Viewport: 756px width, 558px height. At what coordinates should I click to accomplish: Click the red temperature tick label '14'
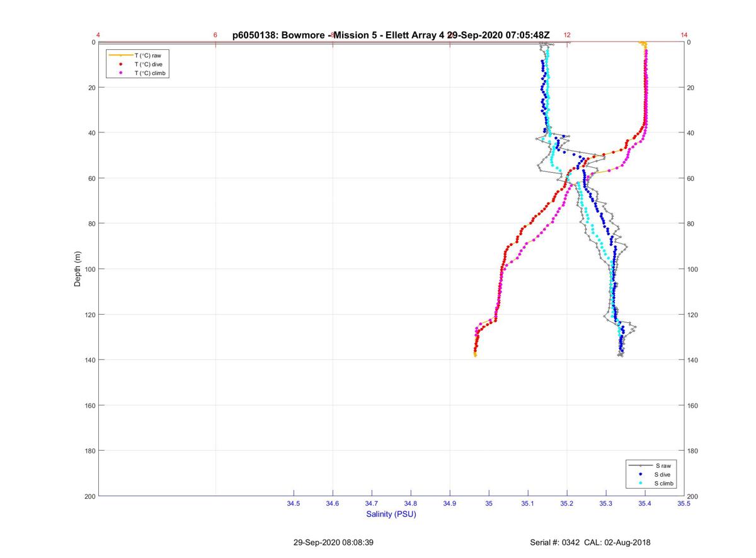pyautogui.click(x=684, y=35)
